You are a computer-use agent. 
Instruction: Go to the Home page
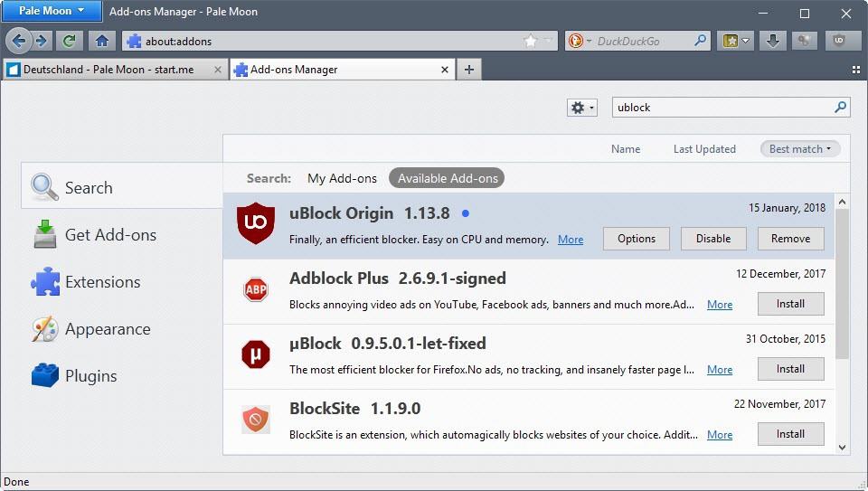[101, 41]
